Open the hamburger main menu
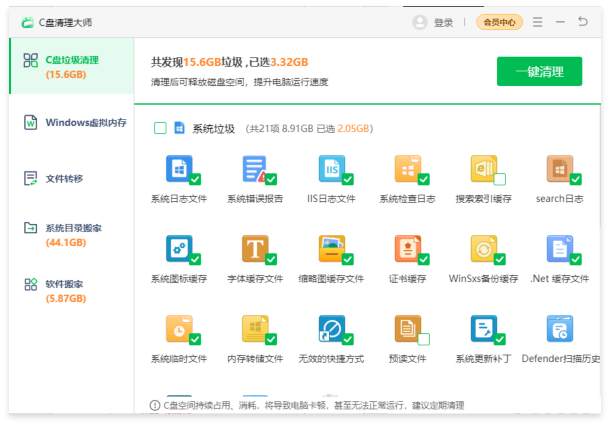This screenshot has height=426, width=610. (538, 22)
